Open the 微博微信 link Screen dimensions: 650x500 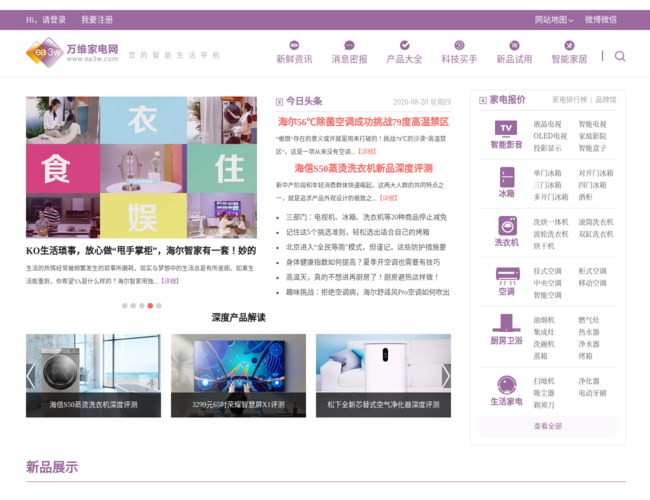coord(601,19)
